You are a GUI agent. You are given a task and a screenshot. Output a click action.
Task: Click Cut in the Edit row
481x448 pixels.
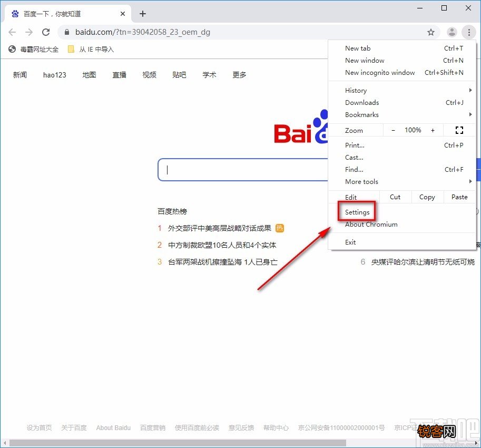pyautogui.click(x=395, y=197)
